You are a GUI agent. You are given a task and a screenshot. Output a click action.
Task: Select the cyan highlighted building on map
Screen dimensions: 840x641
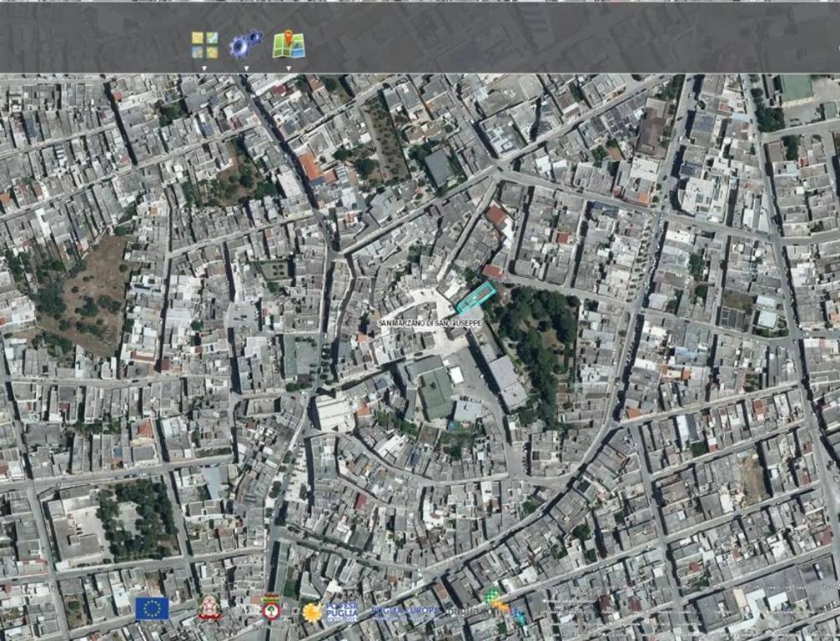click(x=475, y=296)
